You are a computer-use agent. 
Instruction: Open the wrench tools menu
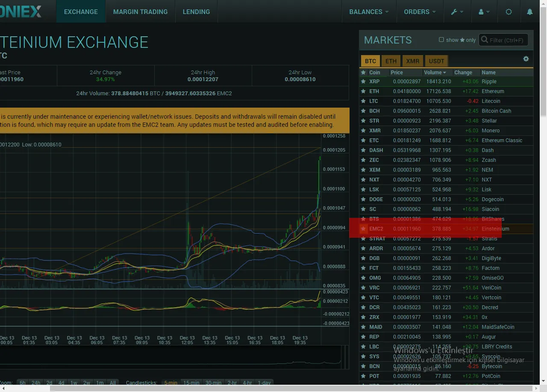(457, 12)
